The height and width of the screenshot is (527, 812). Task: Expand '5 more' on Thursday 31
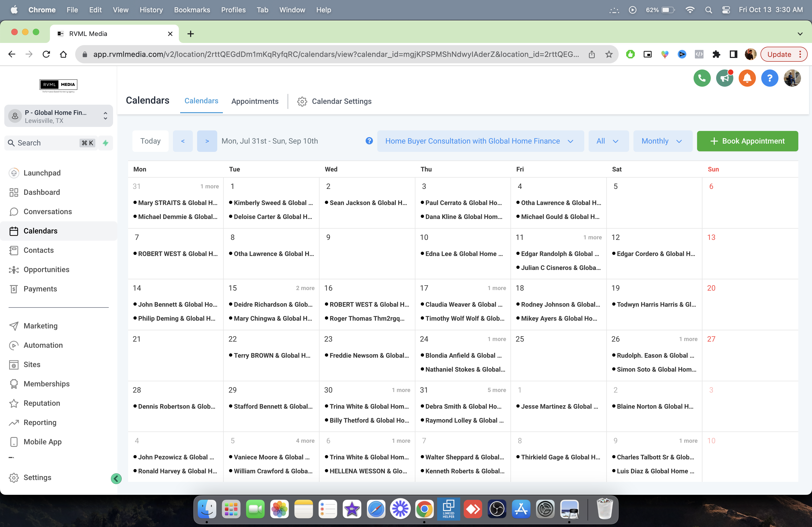point(496,390)
